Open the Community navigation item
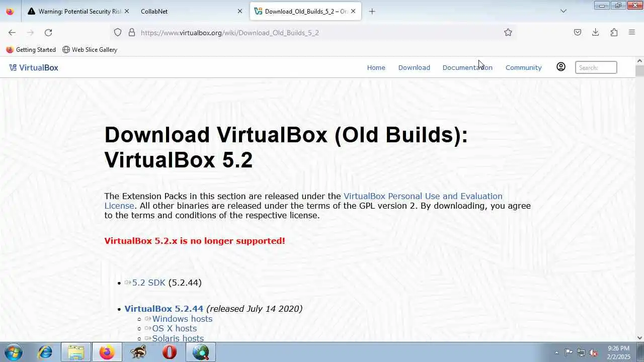The image size is (644, 362). pos(523,67)
